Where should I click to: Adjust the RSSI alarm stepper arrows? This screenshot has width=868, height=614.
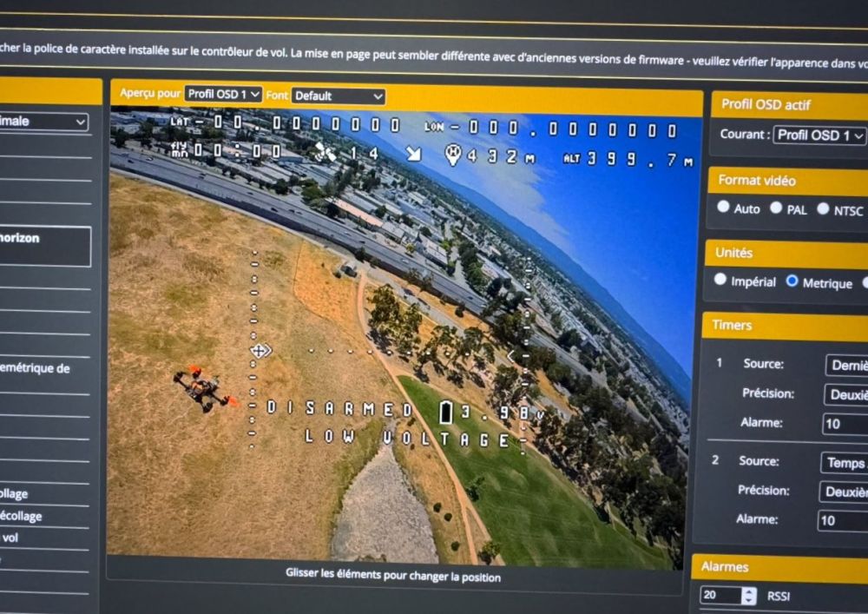749,596
